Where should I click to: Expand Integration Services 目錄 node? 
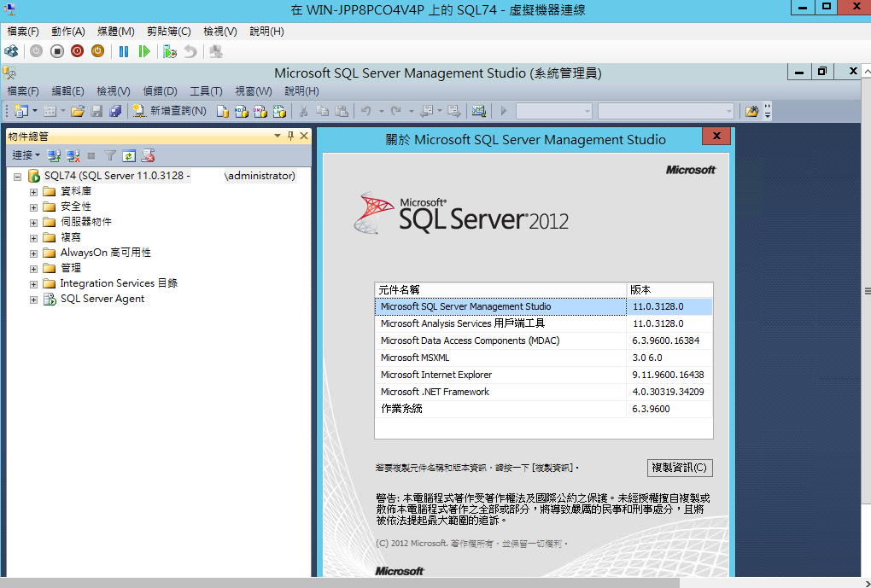pos(34,284)
